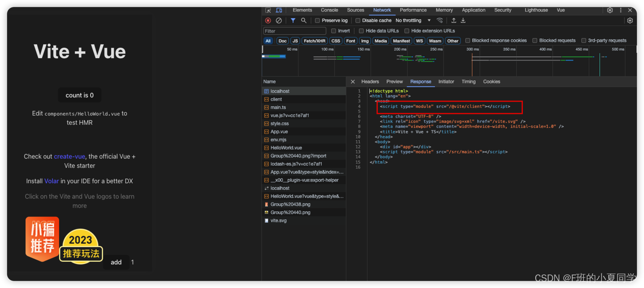
Task: Filter requests by Img type
Action: click(x=365, y=41)
